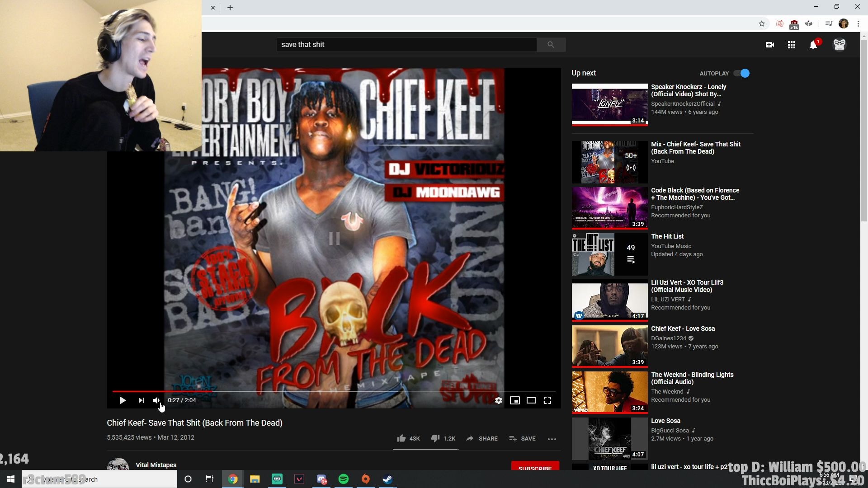
Task: Open Spotify from the taskbar
Action: click(344, 479)
